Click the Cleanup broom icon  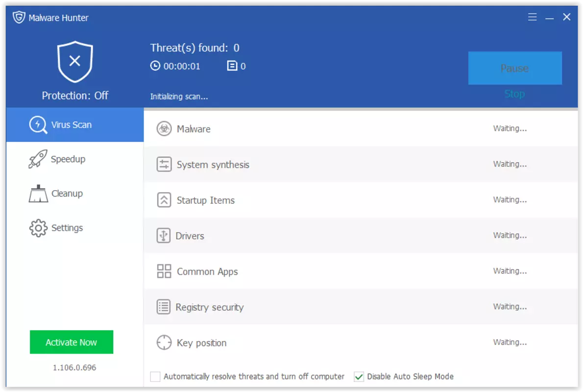(38, 194)
